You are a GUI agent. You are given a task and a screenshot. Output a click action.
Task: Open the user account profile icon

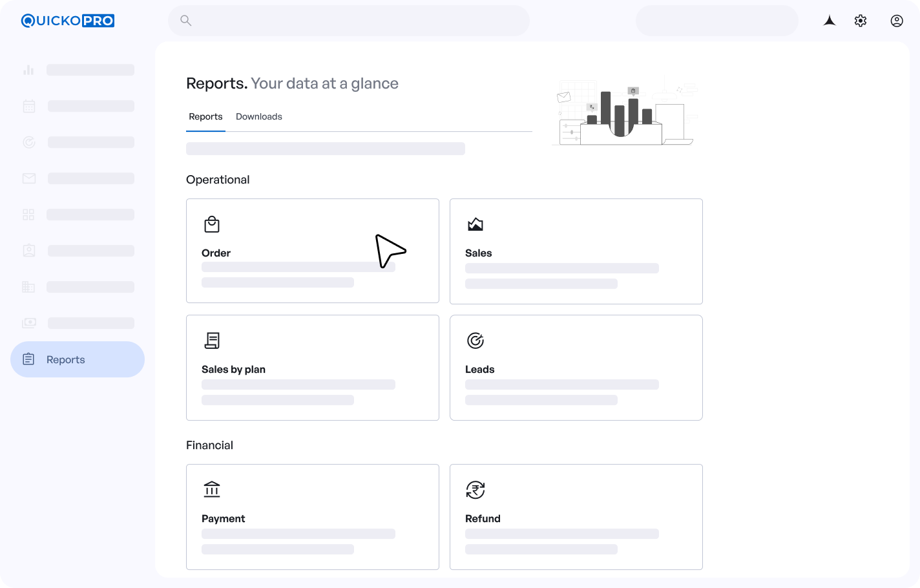(896, 21)
